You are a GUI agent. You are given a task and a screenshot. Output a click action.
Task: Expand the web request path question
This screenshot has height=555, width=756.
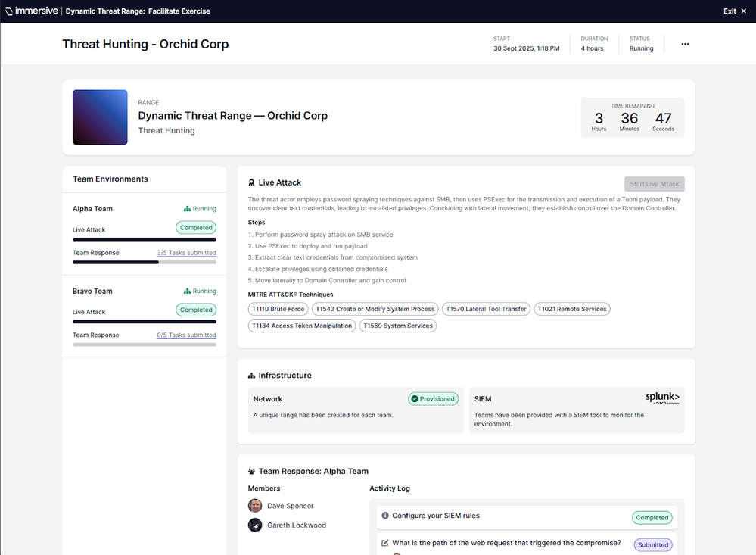tap(506, 543)
